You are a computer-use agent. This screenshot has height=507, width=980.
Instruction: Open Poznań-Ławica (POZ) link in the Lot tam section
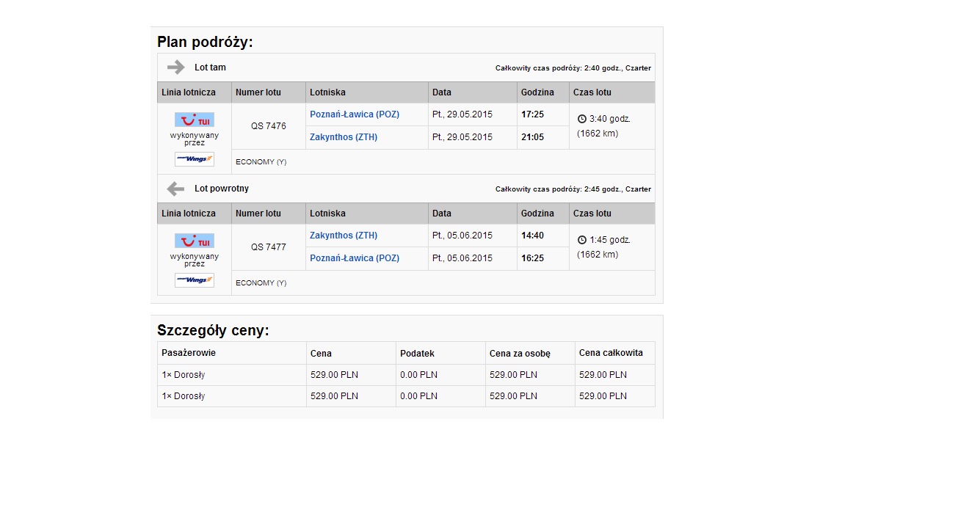355,114
